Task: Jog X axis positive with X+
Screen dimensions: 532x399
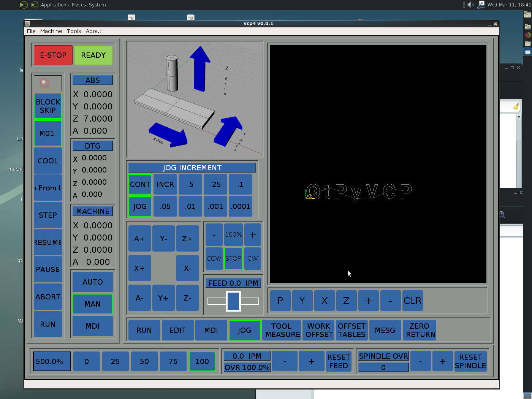Action: (139, 268)
